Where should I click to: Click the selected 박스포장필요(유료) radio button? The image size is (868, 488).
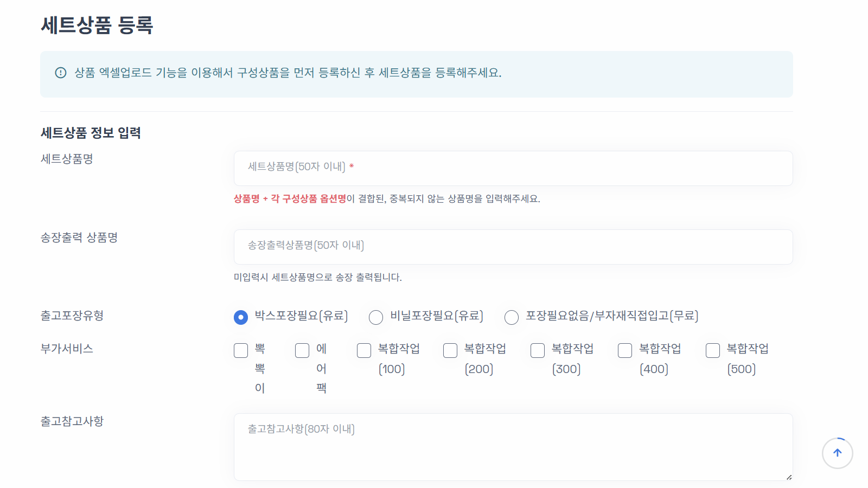pos(241,318)
